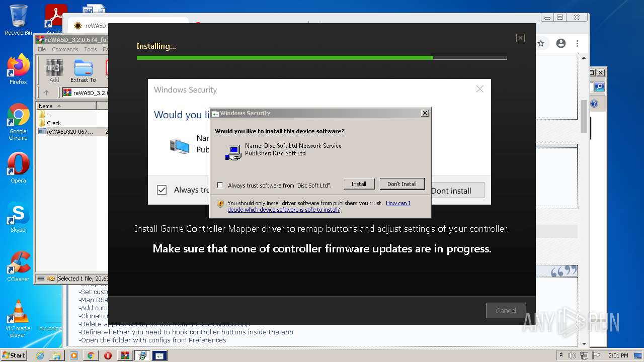
Task: Open the File menu in WinRAR
Action: point(42,49)
